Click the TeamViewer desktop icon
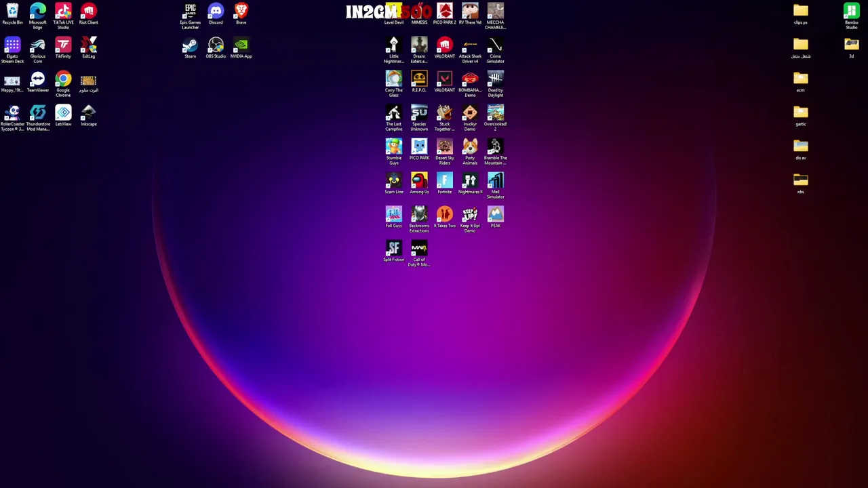This screenshot has width=868, height=488. point(38,79)
